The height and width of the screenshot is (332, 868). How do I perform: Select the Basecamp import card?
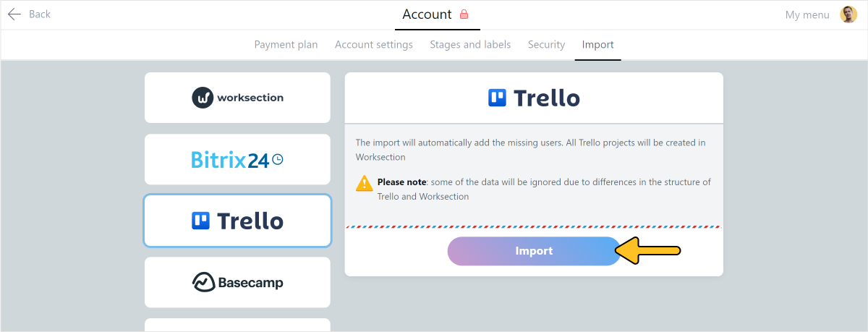point(237,282)
